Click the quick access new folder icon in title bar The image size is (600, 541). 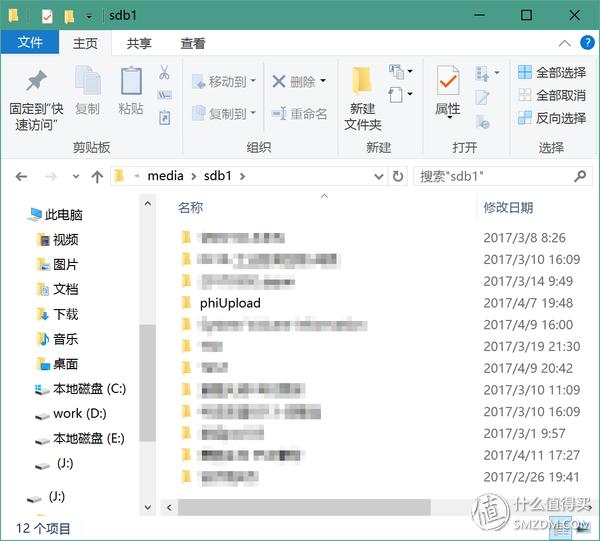click(x=69, y=16)
